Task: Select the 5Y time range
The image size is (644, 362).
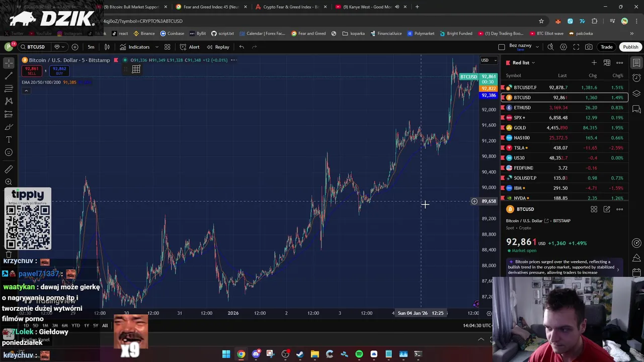Action: pos(96,325)
